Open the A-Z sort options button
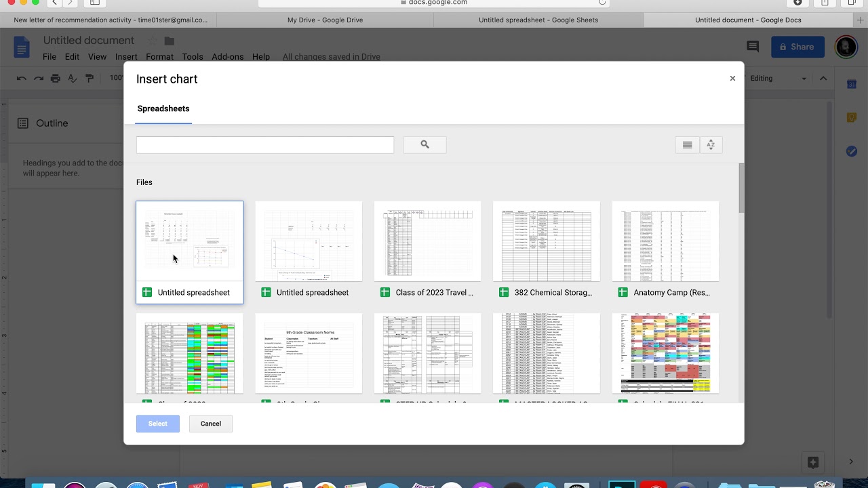The width and height of the screenshot is (868, 488). tap(711, 144)
